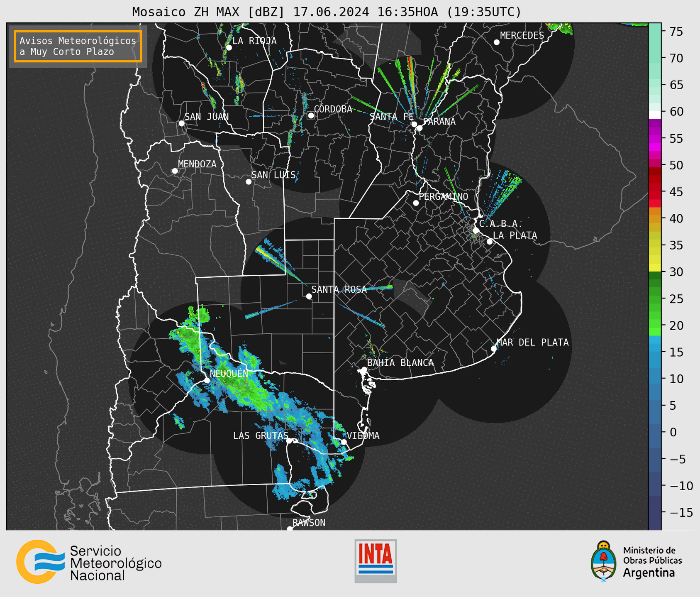
Task: Click the SANTA ROSA label
Action: [x=339, y=289]
